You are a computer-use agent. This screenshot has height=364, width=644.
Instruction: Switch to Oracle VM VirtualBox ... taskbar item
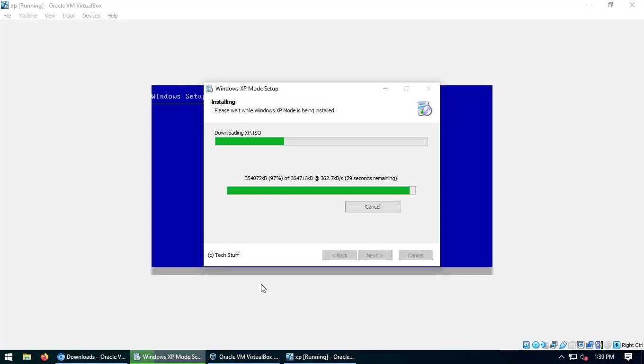(x=244, y=357)
